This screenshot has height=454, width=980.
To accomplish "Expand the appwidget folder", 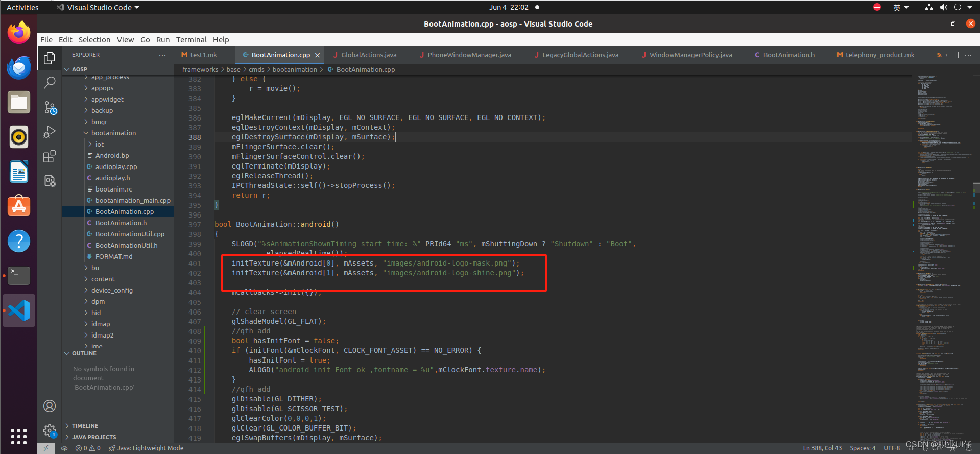I will coord(107,99).
